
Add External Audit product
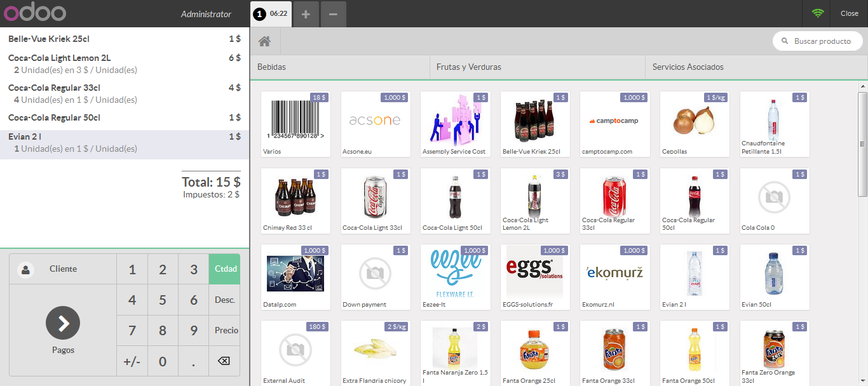click(x=295, y=353)
